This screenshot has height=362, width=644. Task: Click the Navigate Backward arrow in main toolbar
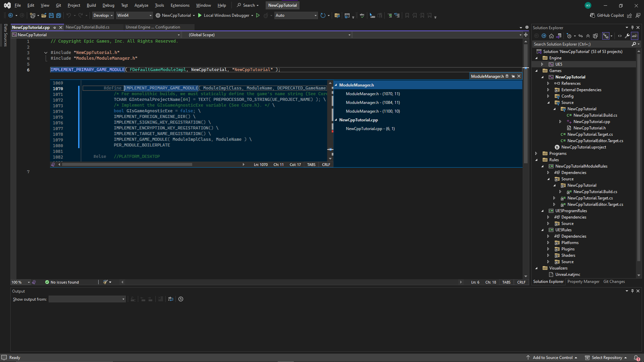click(11, 15)
